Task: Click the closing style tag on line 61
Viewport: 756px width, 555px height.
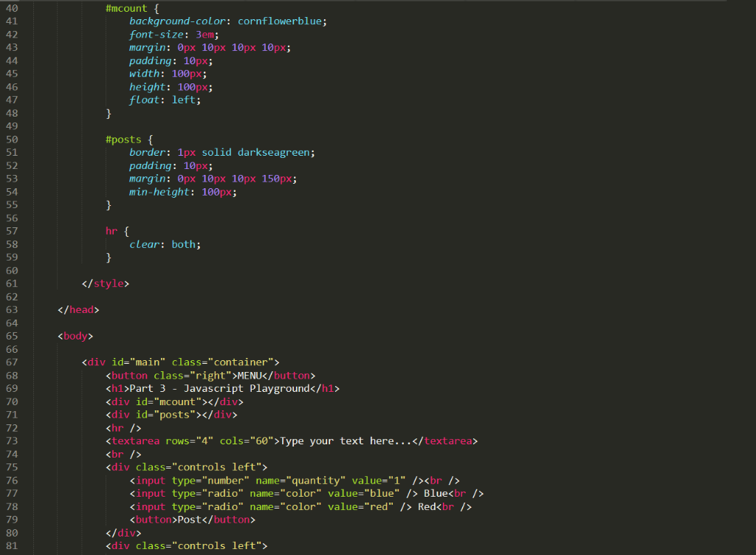Action: [x=107, y=283]
